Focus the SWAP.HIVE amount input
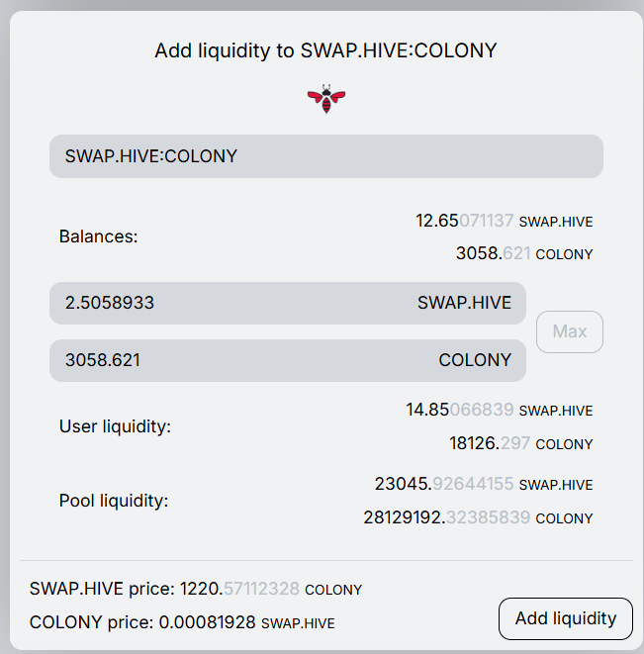Viewport: 644px width, 654px height. (228, 303)
